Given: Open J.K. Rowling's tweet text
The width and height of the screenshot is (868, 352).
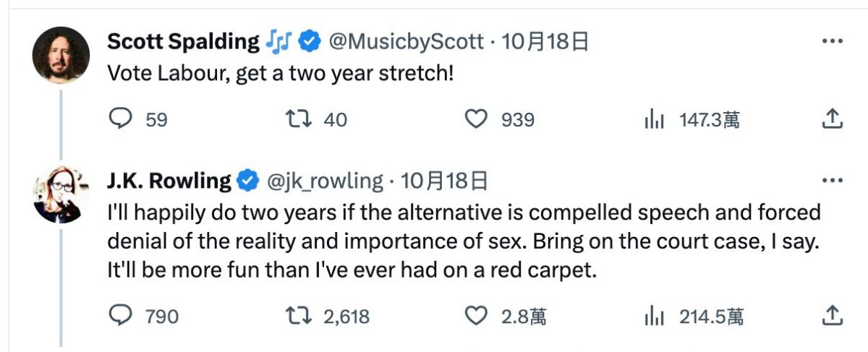Looking at the screenshot, I should [463, 242].
